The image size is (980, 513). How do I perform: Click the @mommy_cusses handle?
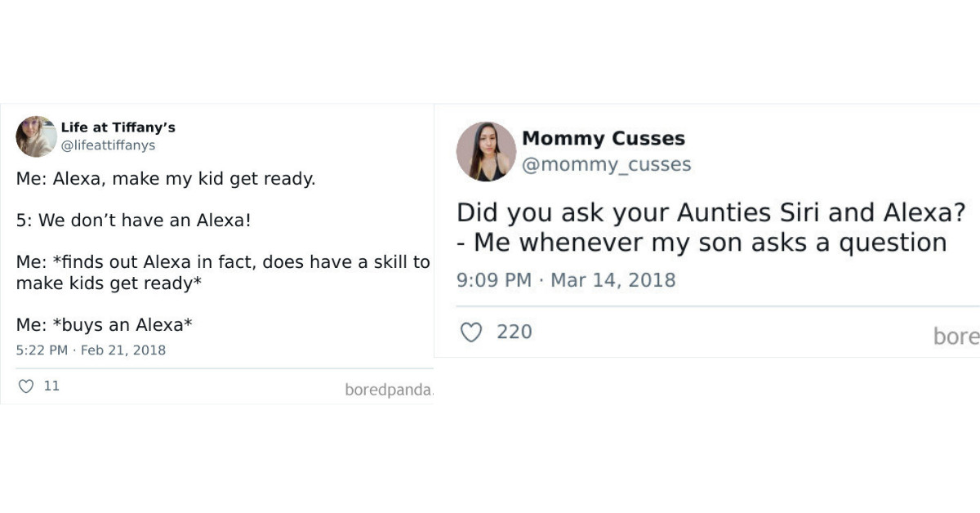click(x=606, y=164)
